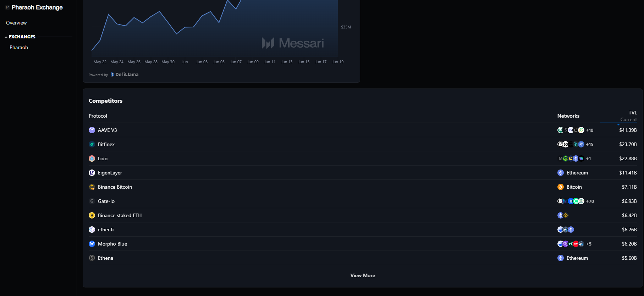Select Pharaoh under Exchanges in sidebar
The image size is (644, 296).
tap(19, 47)
